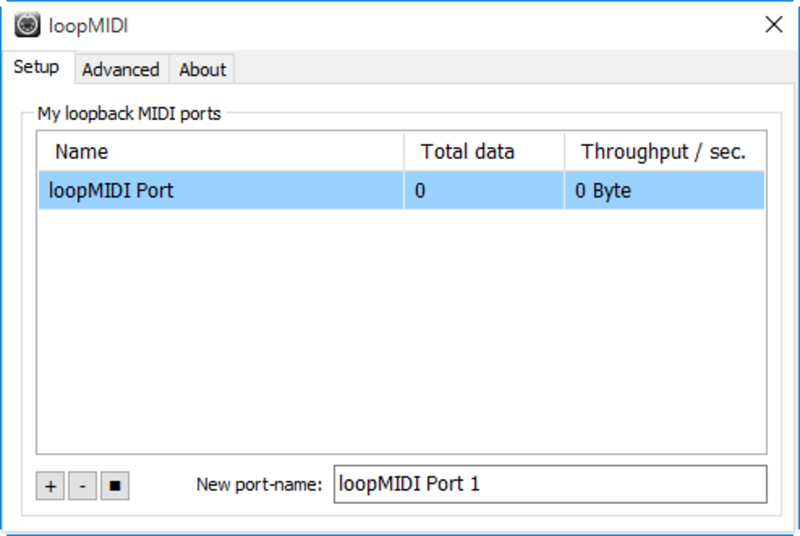Click empty area of the ports list
This screenshot has height=536, width=800.
coord(400,330)
